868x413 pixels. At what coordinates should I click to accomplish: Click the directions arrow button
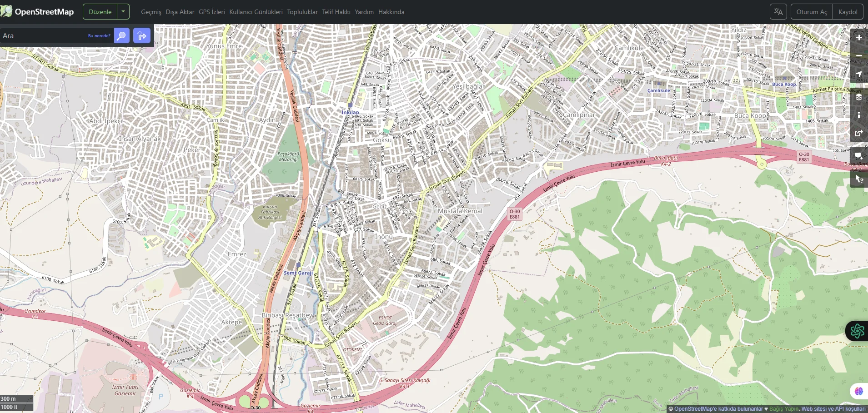pyautogui.click(x=142, y=36)
